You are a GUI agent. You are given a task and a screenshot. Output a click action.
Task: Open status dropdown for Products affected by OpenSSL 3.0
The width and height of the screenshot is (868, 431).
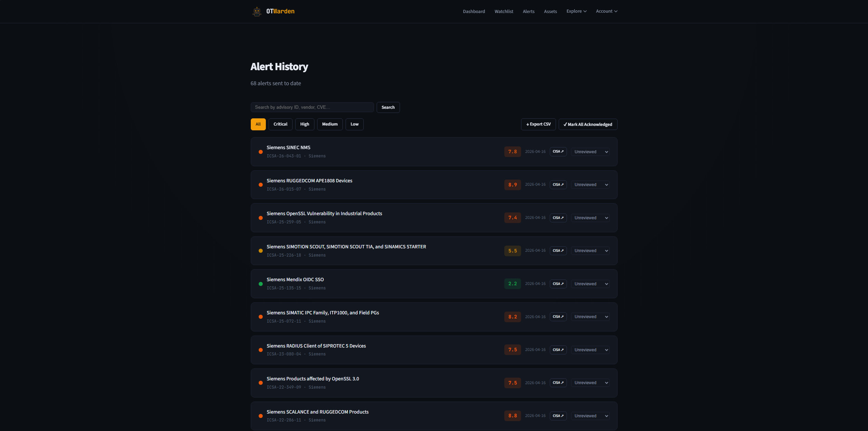click(x=590, y=383)
